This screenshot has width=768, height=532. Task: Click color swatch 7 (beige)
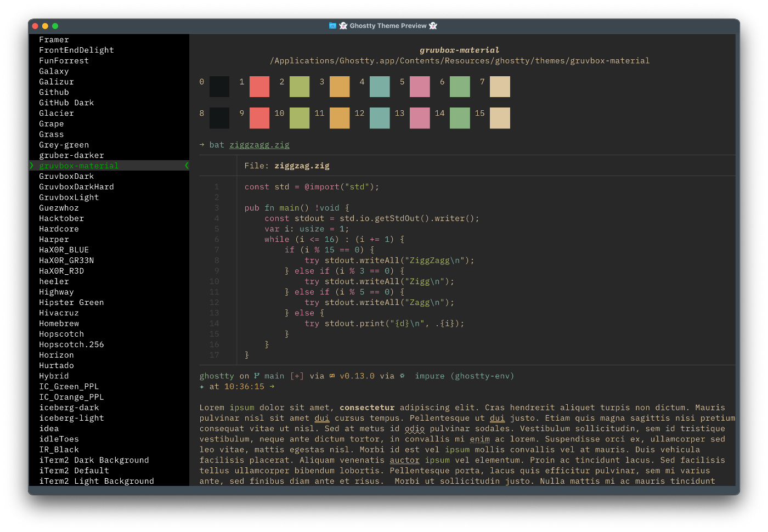pyautogui.click(x=500, y=87)
